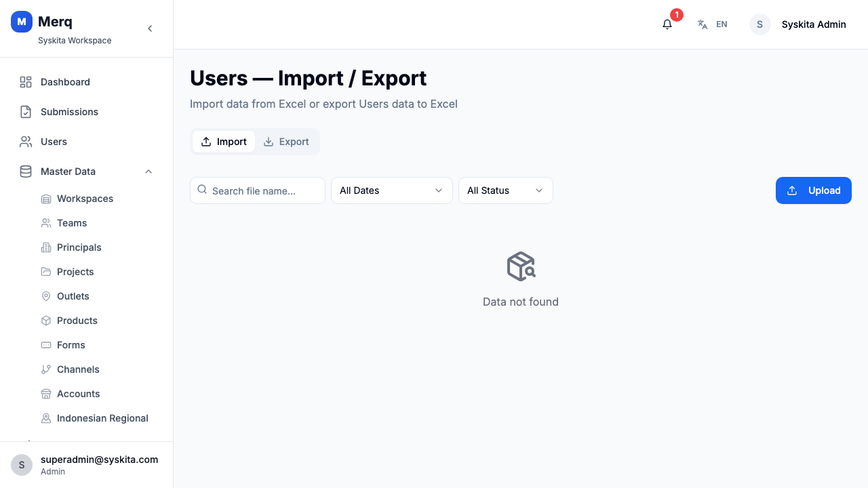Click the Principals building icon
Image resolution: width=868 pixels, height=488 pixels.
click(x=46, y=247)
